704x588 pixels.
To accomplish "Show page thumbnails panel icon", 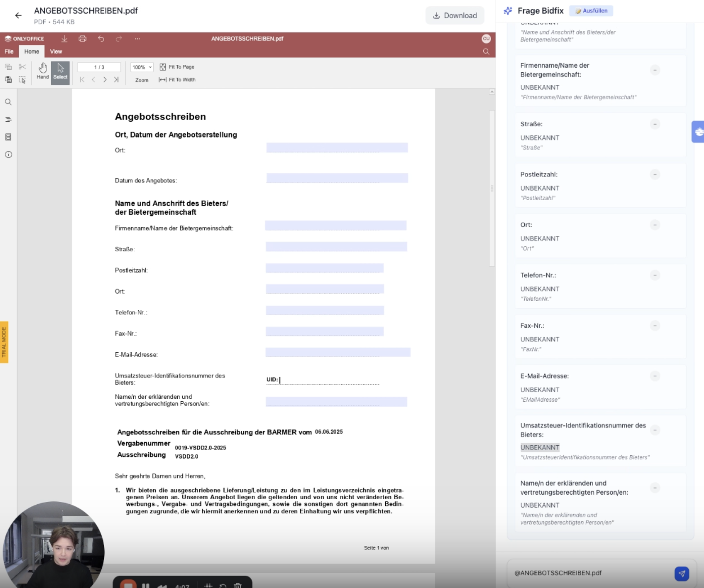I will tap(8, 137).
